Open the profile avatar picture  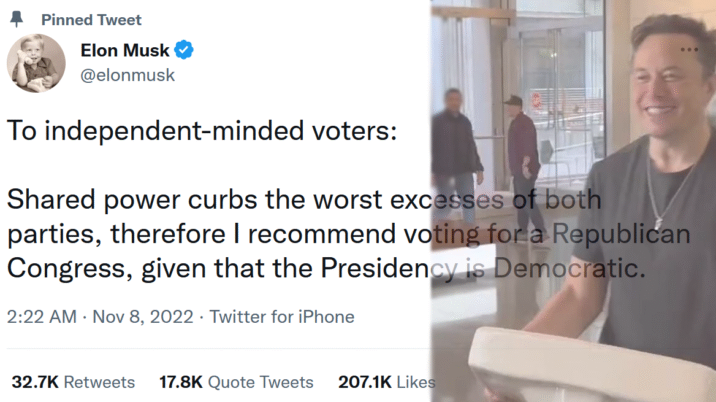[x=36, y=61]
